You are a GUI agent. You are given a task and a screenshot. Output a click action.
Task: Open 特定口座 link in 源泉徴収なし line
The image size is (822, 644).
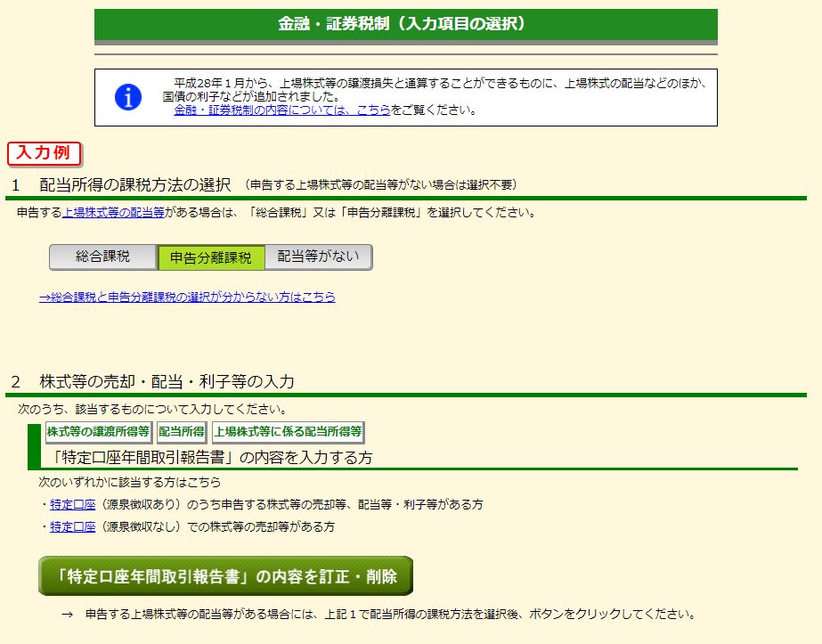tap(73, 526)
